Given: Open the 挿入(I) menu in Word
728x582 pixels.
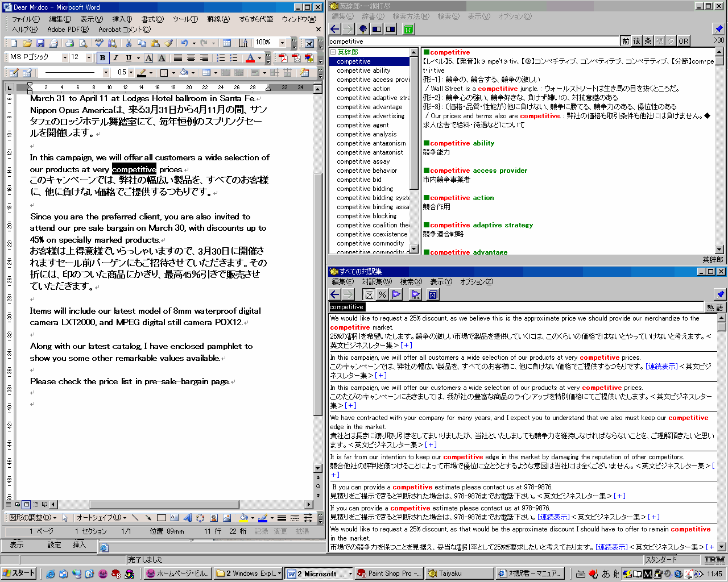Looking at the screenshot, I should (x=122, y=19).
